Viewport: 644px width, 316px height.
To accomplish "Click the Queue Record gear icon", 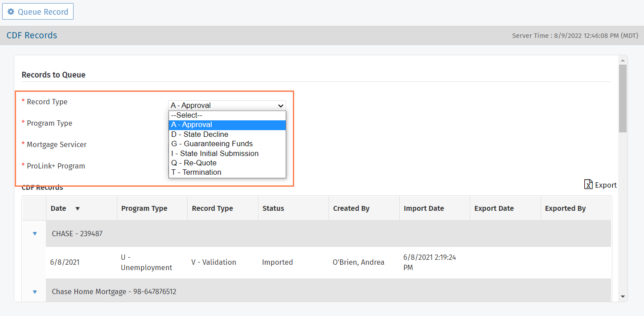I will [11, 12].
